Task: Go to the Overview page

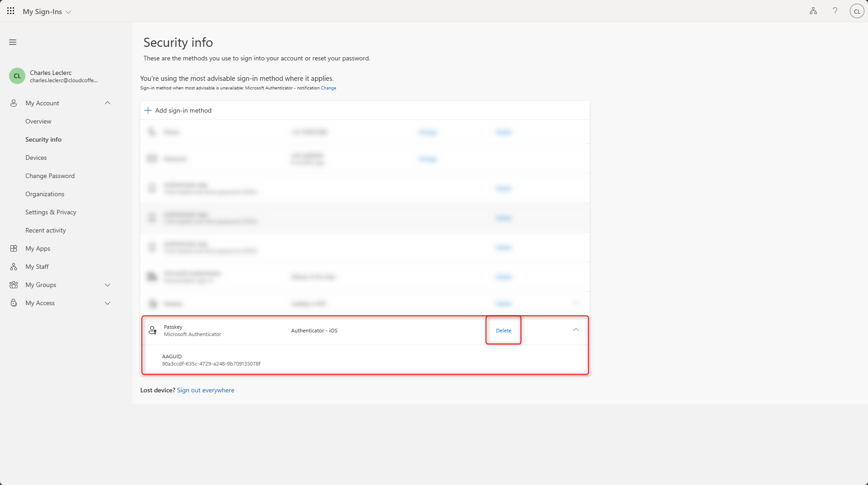Action: [x=38, y=121]
